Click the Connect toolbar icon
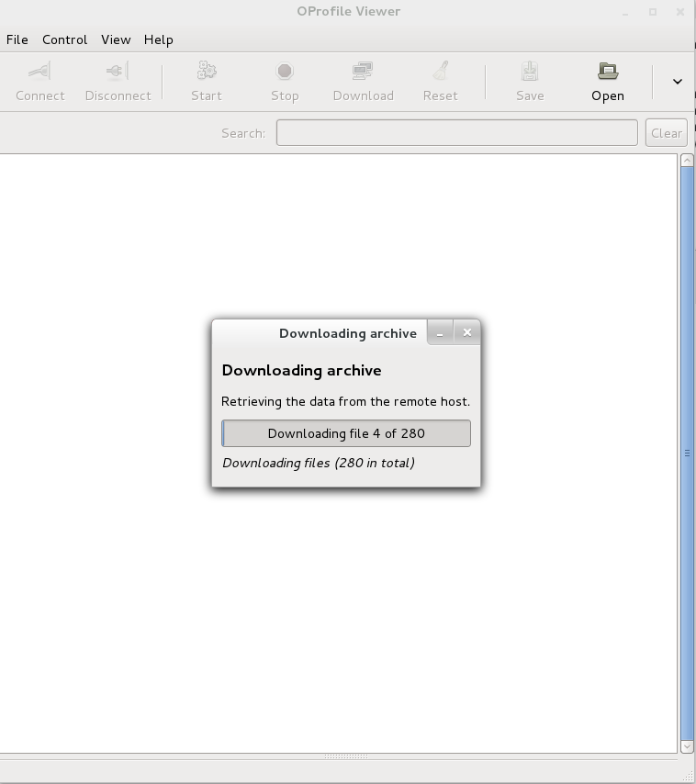The image size is (696, 784). pyautogui.click(x=39, y=72)
